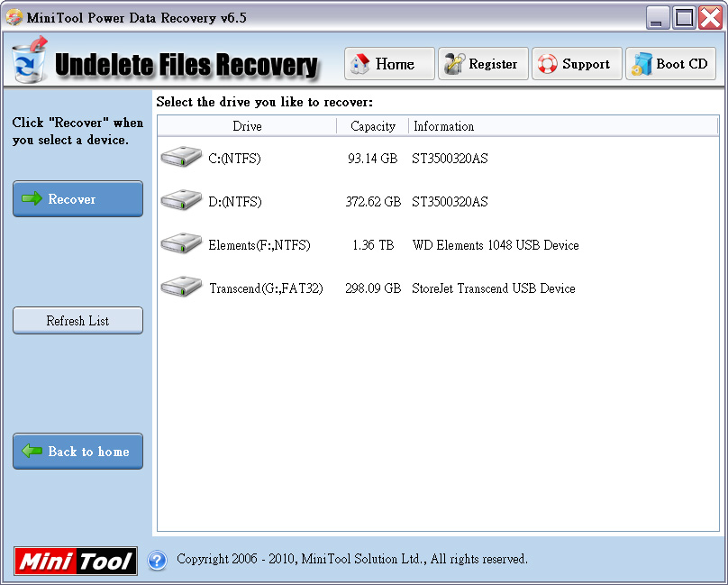Image resolution: width=728 pixels, height=585 pixels.
Task: Click the MiniTool app icon in title bar
Action: 14,18
